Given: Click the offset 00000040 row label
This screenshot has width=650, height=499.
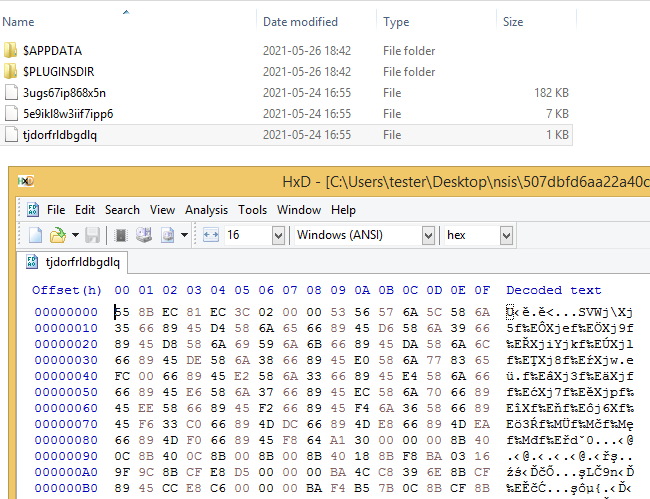Looking at the screenshot, I should tap(66, 376).
